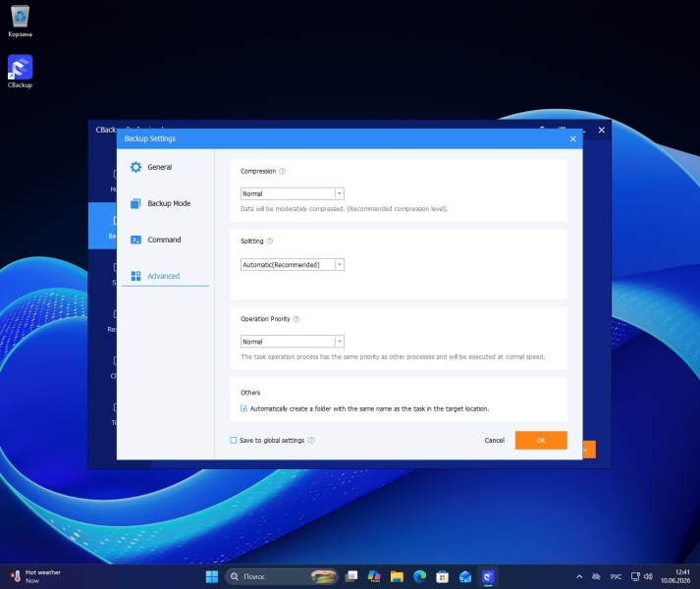Click the Command terminal icon

135,240
